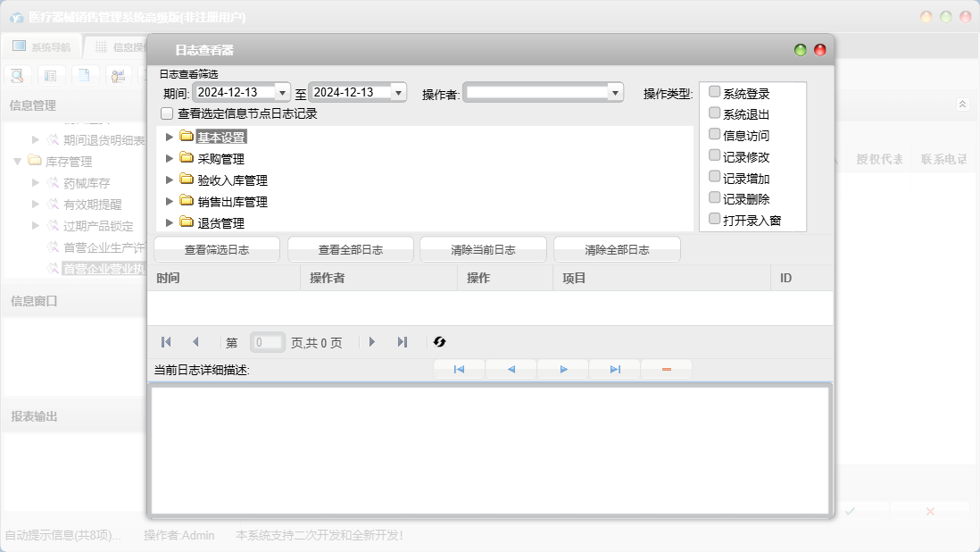Select 药械库存 in the sidebar tree

pos(87,183)
